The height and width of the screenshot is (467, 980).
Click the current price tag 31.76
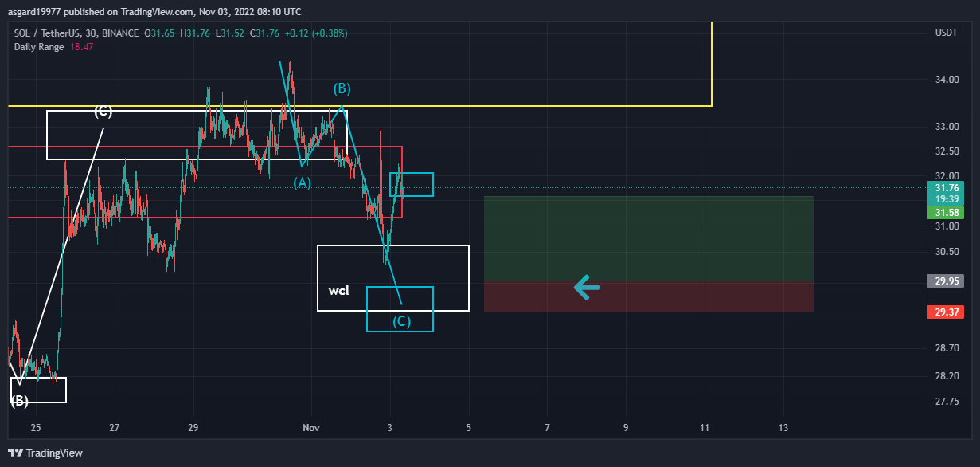tap(946, 188)
